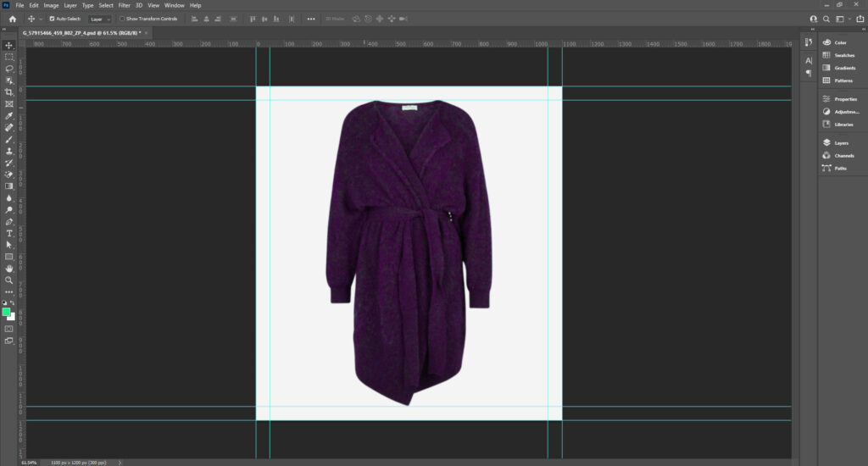Select the Hand tool
868x466 pixels.
pos(8,269)
